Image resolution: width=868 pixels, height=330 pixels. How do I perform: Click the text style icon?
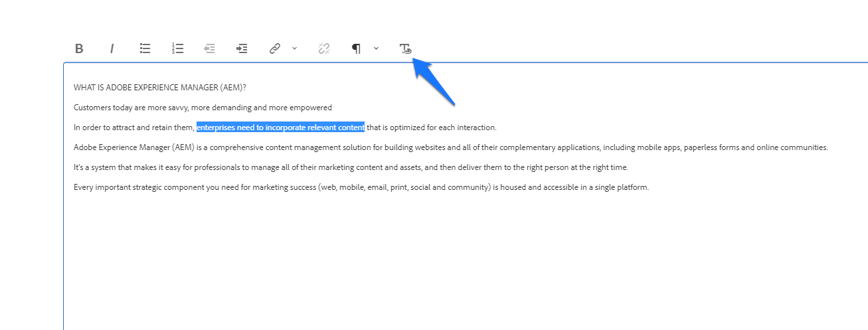(405, 48)
